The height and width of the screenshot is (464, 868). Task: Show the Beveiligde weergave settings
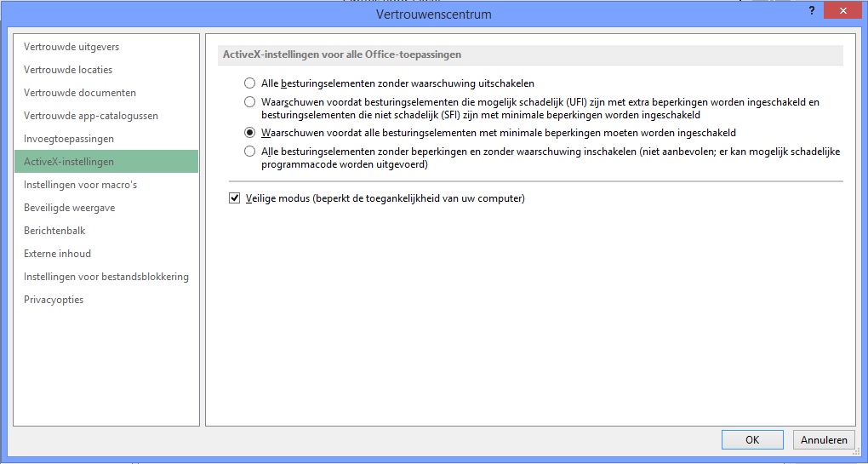tap(70, 208)
